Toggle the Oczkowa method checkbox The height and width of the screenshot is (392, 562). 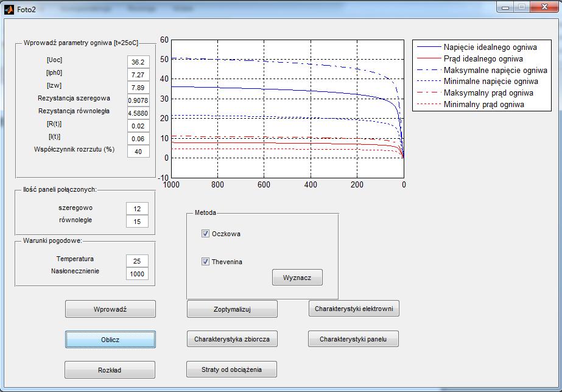(205, 234)
